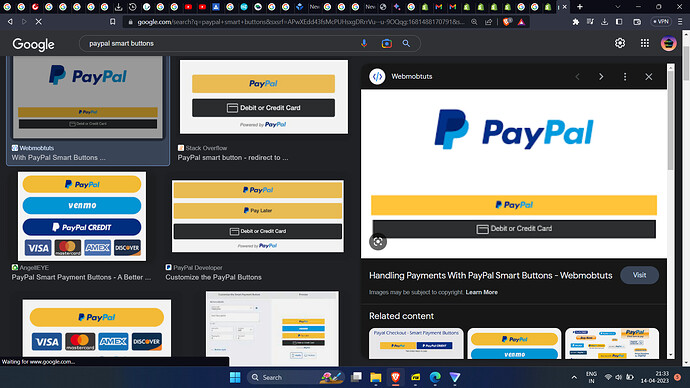
Task: Click the Webmobtuts site logo icon
Action: 377,77
